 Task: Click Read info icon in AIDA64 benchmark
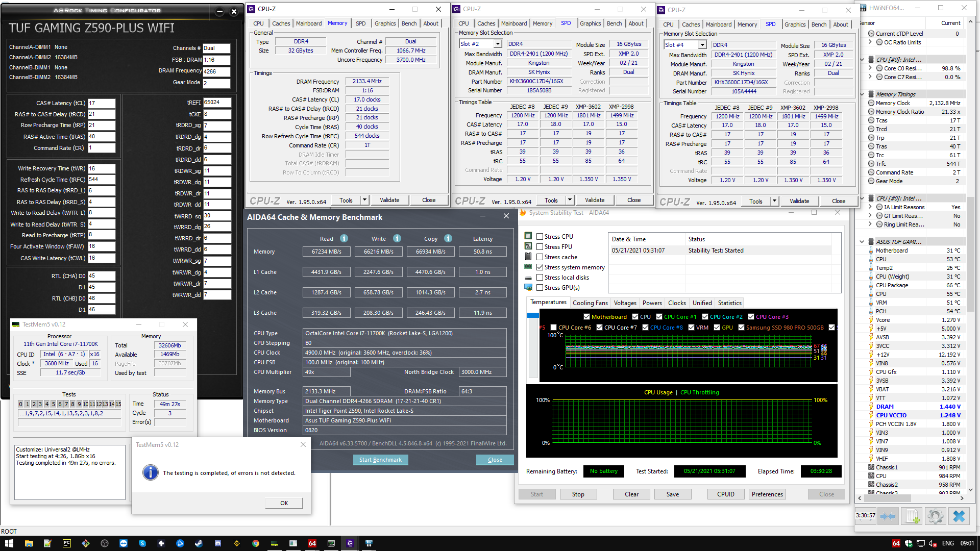[x=344, y=238]
